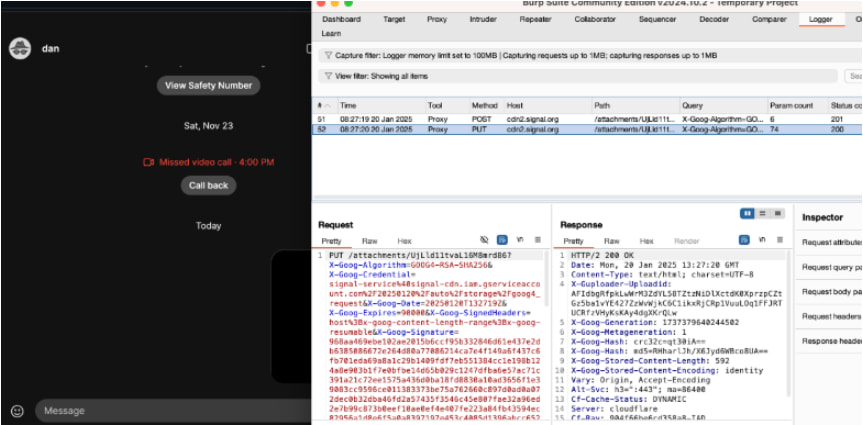Open the Decoder tab
This screenshot has height=425, width=863.
pos(714,19)
